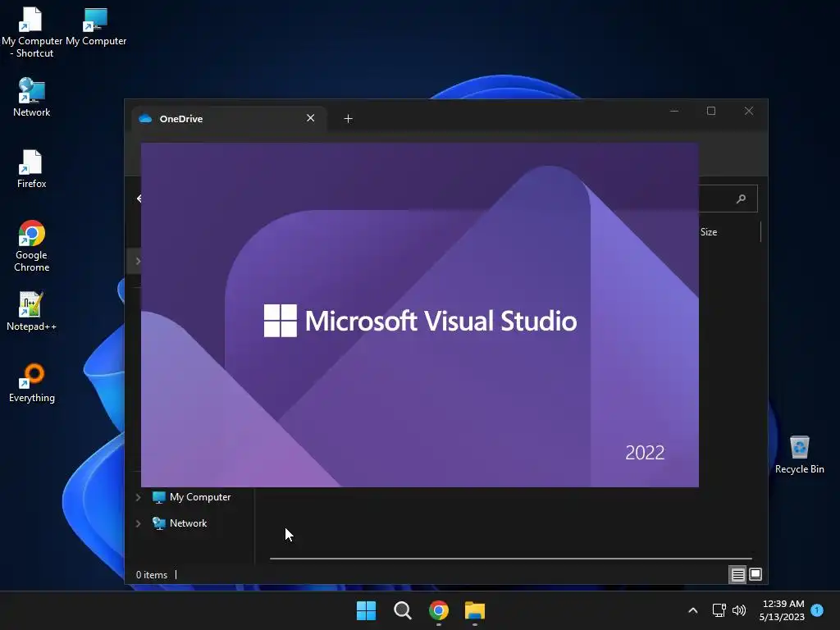Launch the Firefox desktop shortcut
The height and width of the screenshot is (630, 840).
32,169
